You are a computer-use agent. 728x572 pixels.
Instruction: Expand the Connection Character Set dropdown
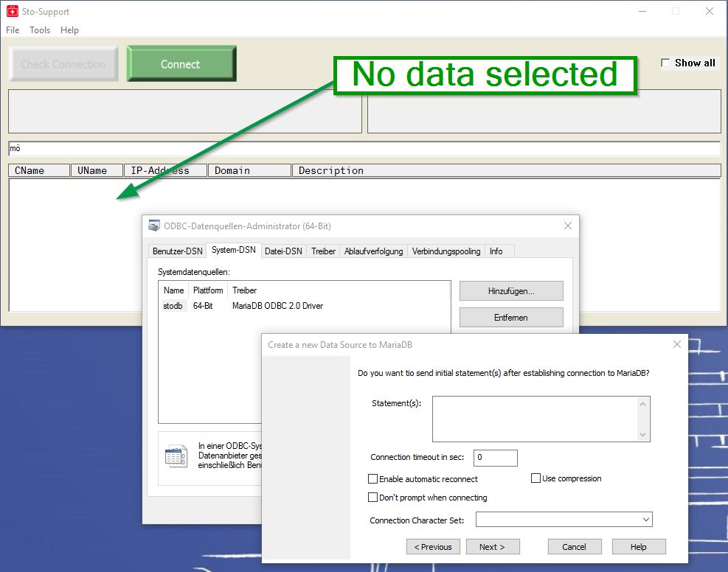coord(645,520)
